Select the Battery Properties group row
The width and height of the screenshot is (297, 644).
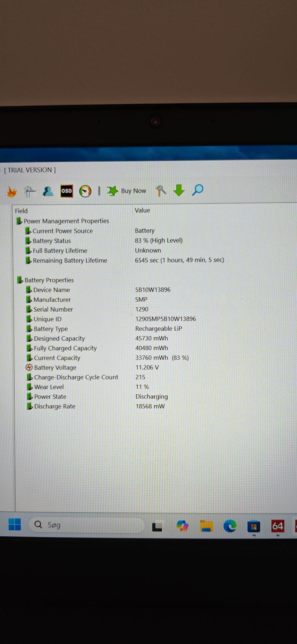(x=45, y=280)
